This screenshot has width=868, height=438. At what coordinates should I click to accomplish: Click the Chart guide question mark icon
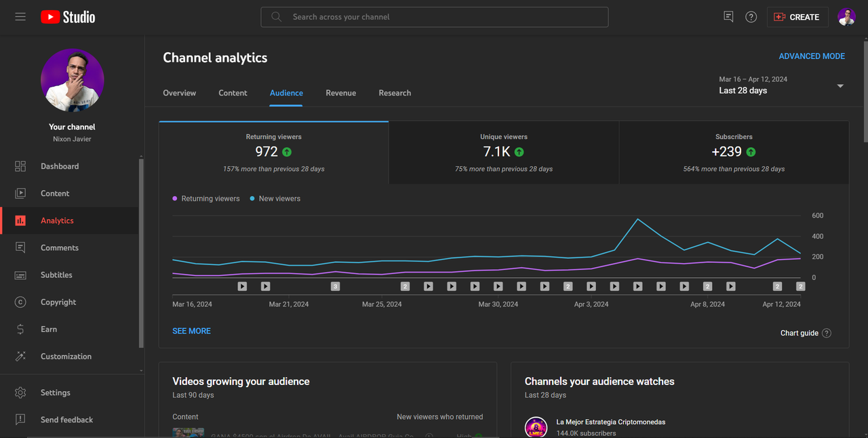coord(826,333)
